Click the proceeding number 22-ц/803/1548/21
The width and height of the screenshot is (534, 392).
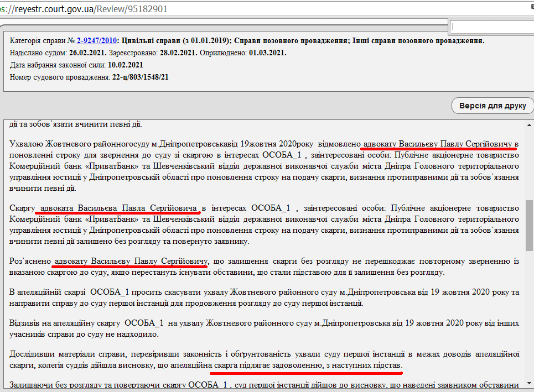tap(140, 77)
